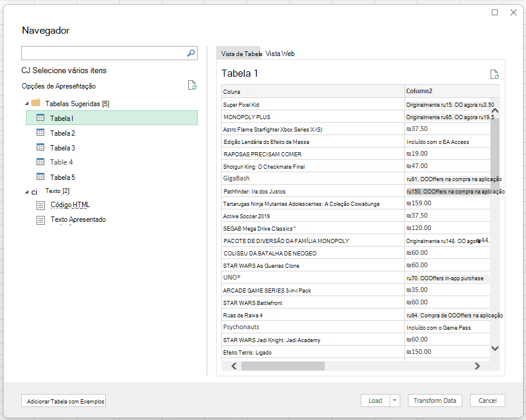This screenshot has width=526, height=420.
Task: Click refresh icon beside Opções de Apresentação
Action: pos(192,86)
